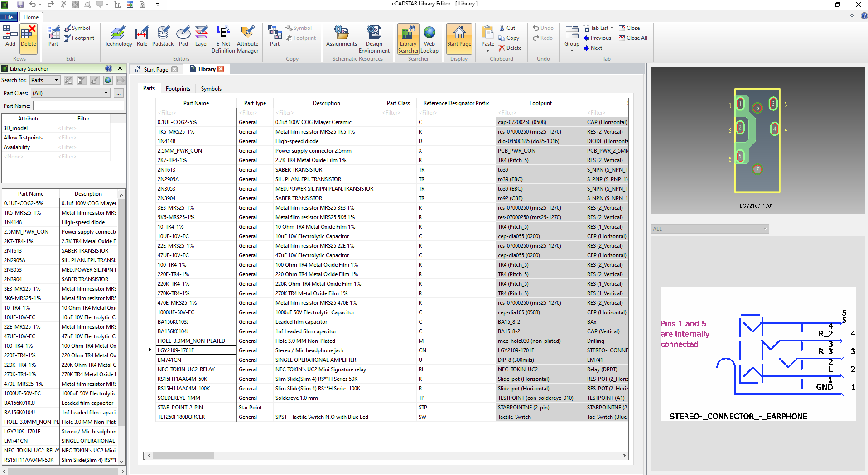This screenshot has width=868, height=475.
Task: Click Copy in Clipboard group
Action: [509, 38]
